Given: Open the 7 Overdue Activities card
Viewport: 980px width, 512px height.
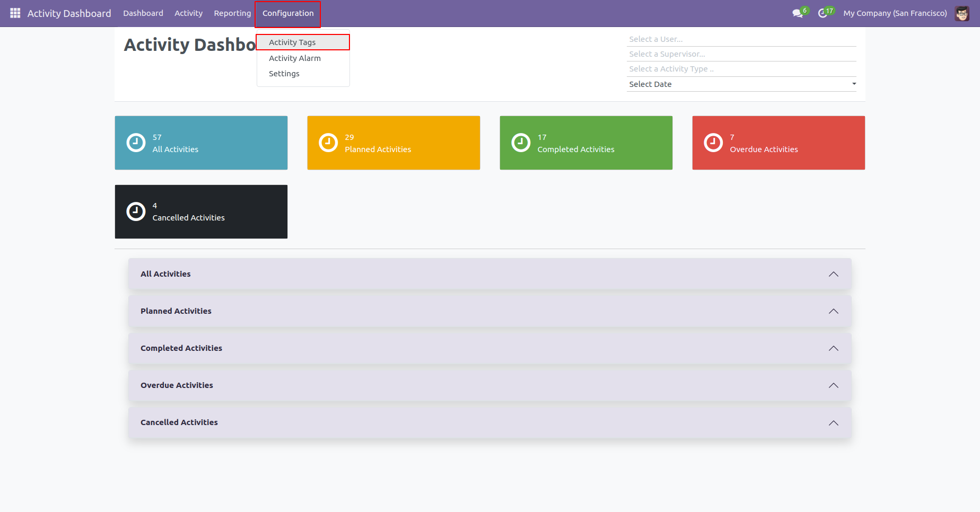Looking at the screenshot, I should coord(778,143).
